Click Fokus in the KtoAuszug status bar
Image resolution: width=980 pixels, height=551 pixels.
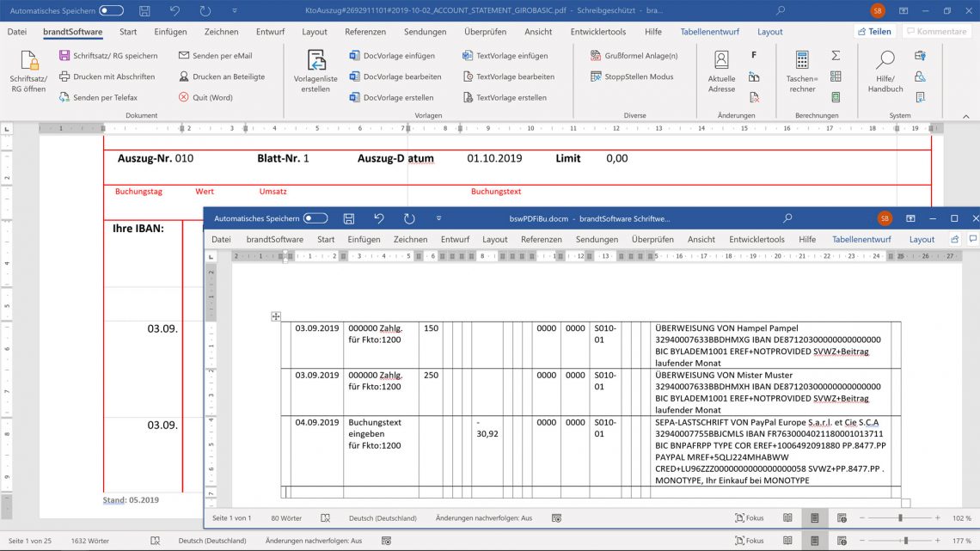[x=750, y=541]
